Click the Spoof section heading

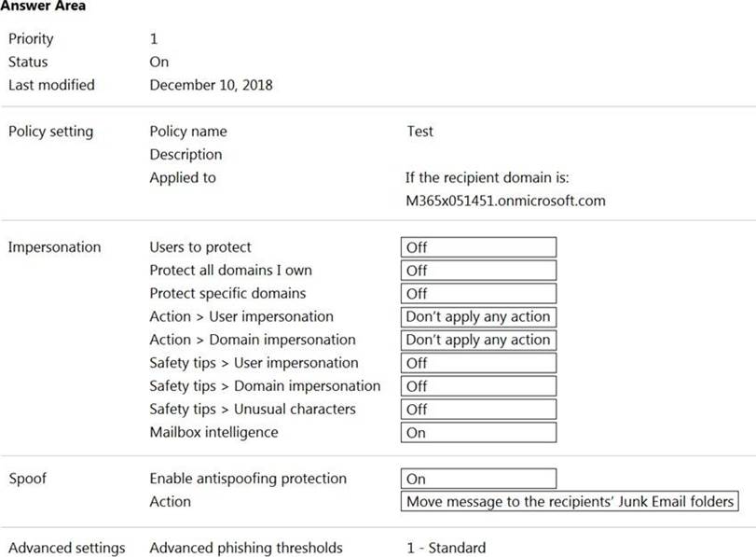pos(27,479)
